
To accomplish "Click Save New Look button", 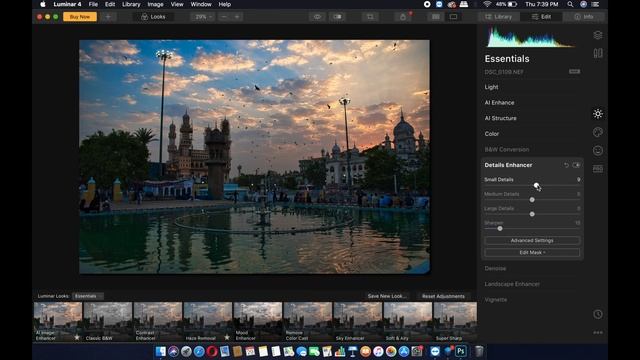I will point(387,296).
